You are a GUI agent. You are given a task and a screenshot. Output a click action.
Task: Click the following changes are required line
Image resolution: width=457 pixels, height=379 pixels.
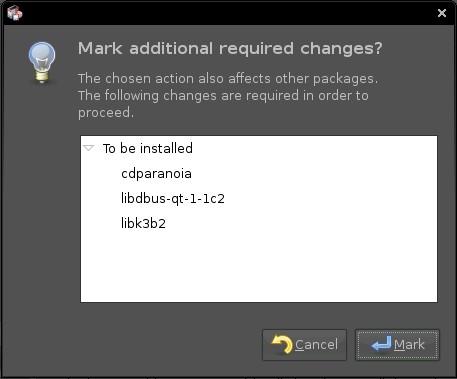[223, 96]
